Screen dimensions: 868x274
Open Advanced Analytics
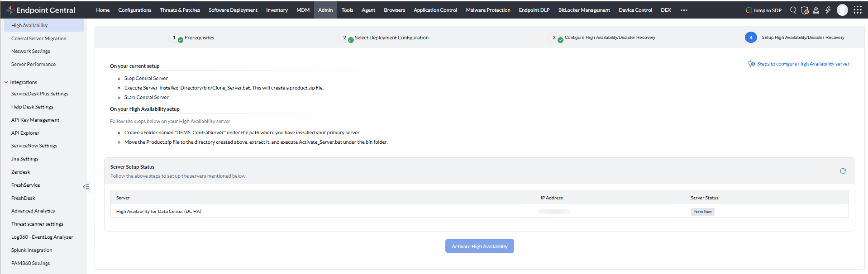coord(33,211)
